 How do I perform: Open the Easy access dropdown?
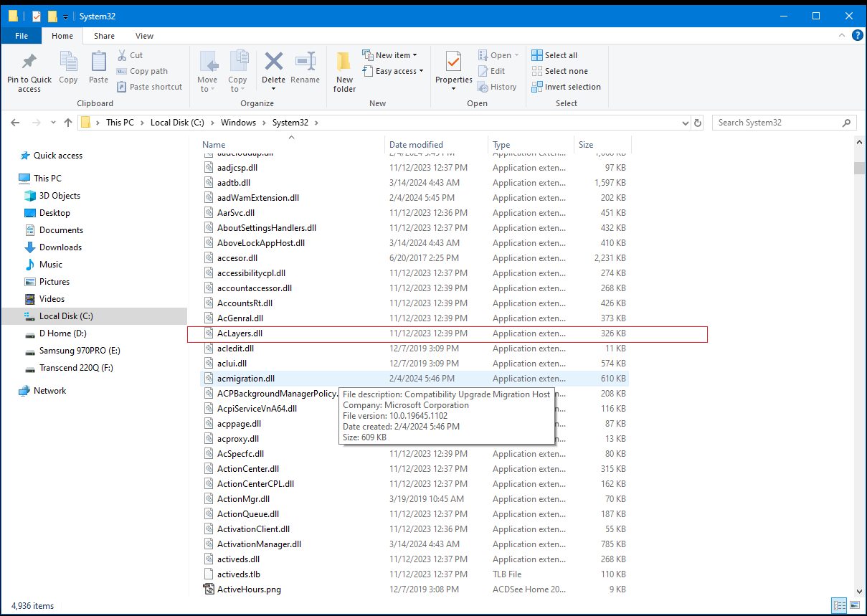(393, 71)
